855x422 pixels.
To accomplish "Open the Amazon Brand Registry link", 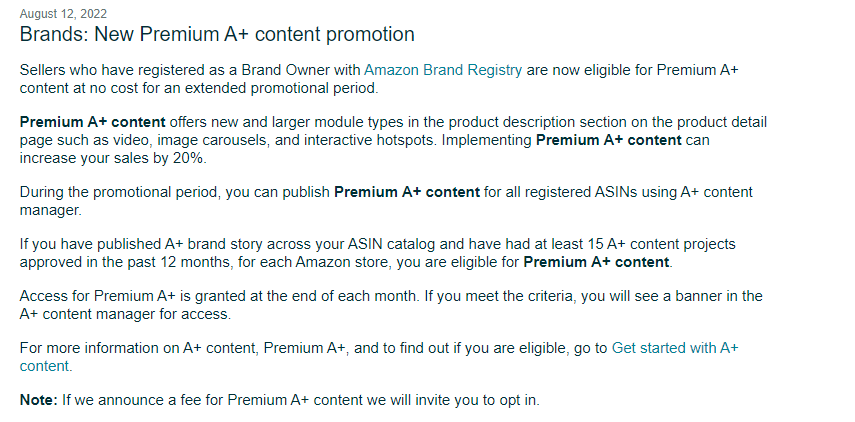I will [x=443, y=70].
